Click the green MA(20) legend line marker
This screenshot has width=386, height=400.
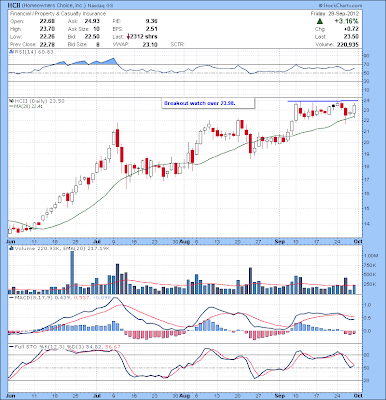click(10, 106)
